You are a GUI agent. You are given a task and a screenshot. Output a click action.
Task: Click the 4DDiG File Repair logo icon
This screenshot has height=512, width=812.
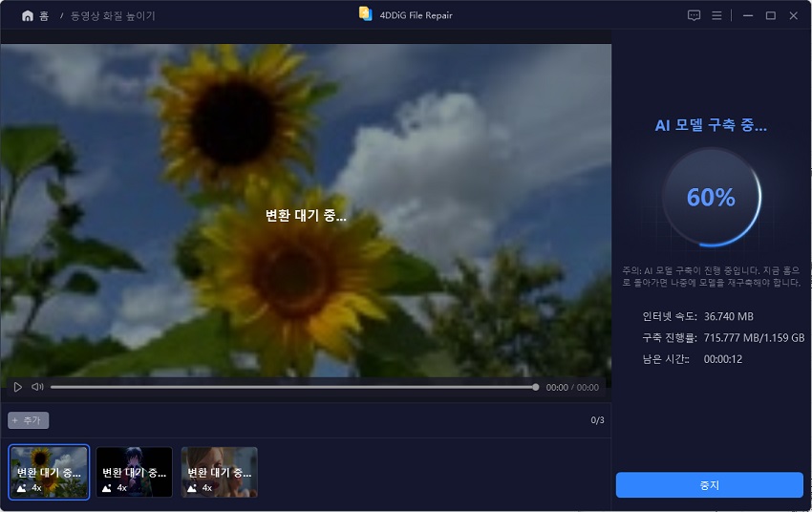point(366,14)
